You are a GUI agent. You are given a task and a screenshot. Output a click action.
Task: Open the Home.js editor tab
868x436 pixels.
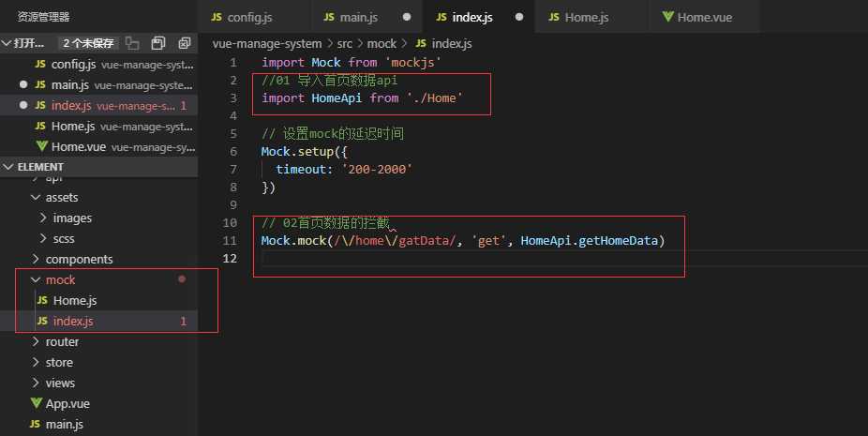pyautogui.click(x=591, y=17)
